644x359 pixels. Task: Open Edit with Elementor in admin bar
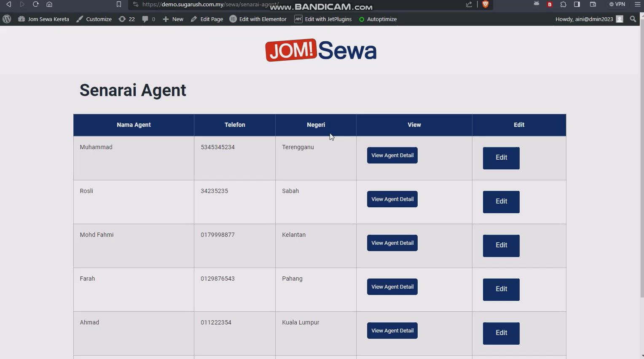coord(258,19)
